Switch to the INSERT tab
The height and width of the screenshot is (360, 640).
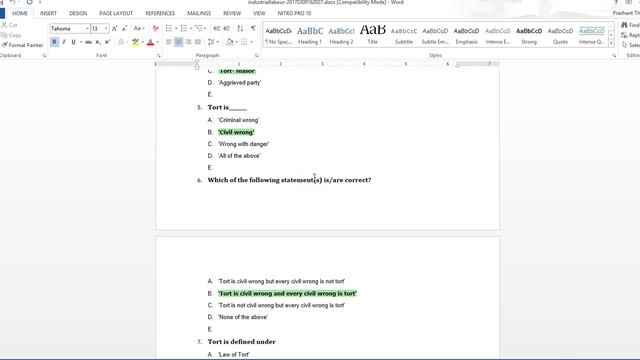(x=48, y=13)
